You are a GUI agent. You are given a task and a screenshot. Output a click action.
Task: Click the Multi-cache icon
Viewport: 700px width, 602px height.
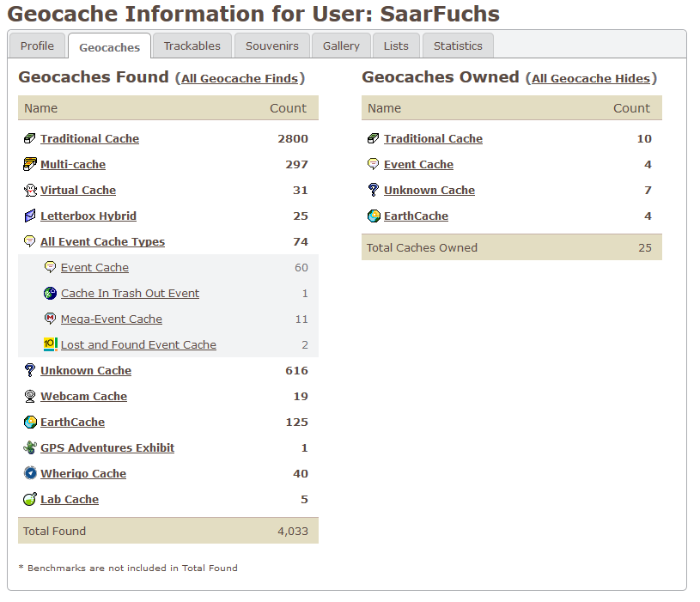(29, 164)
